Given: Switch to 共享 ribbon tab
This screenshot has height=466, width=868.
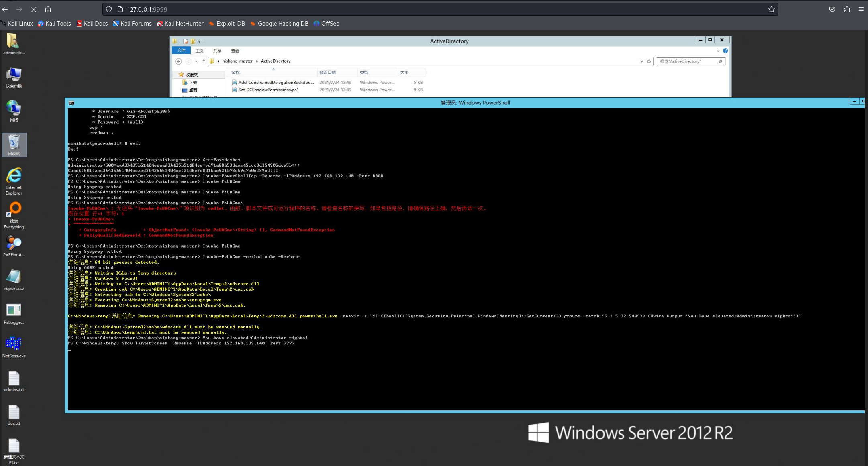Looking at the screenshot, I should (217, 51).
